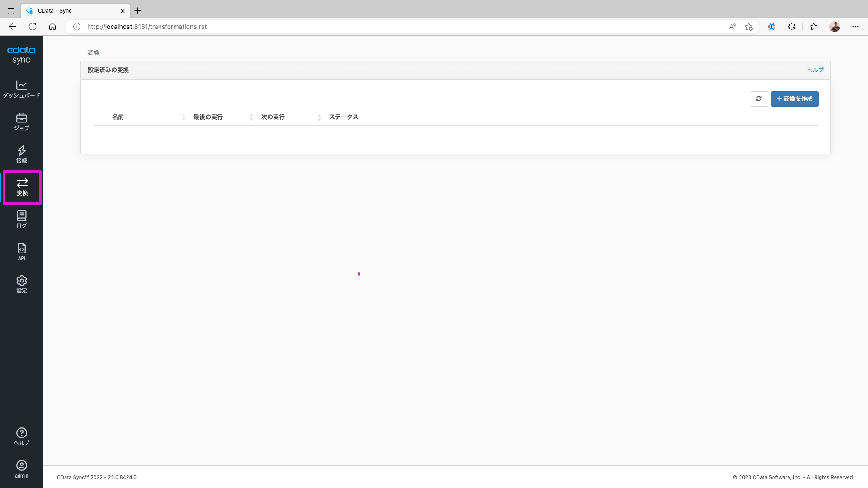Screen dimensions: 868x488
Task: Click the CData Sync logo
Action: (x=21, y=55)
